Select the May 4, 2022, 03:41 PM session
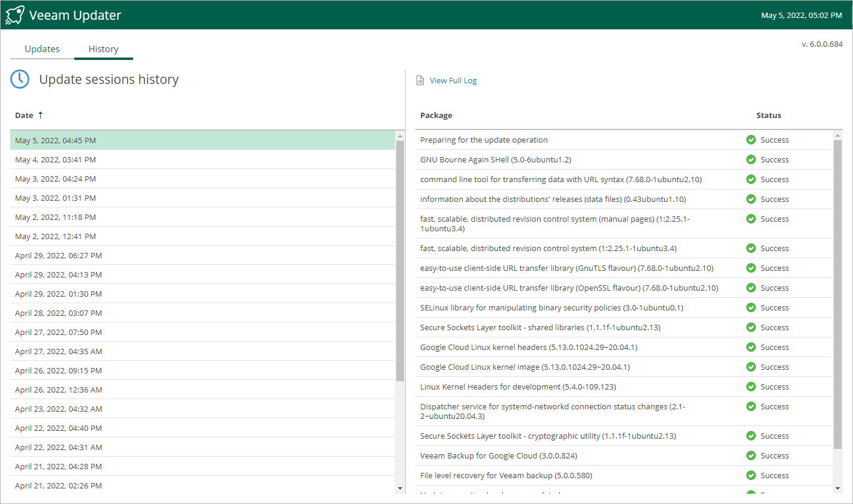Screen dimensions: 853x504 tap(203, 159)
